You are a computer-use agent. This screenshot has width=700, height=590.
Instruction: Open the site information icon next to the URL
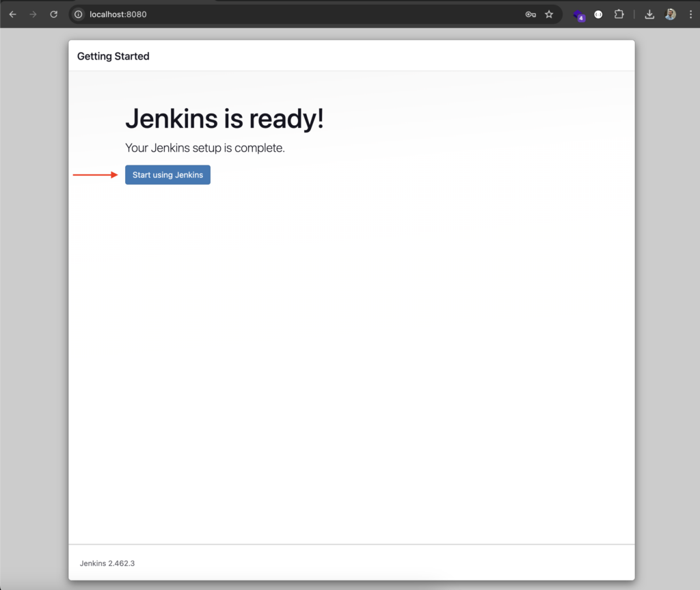79,14
